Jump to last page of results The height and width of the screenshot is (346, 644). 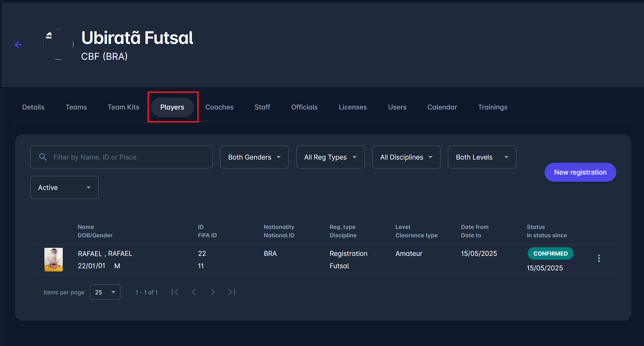[232, 292]
